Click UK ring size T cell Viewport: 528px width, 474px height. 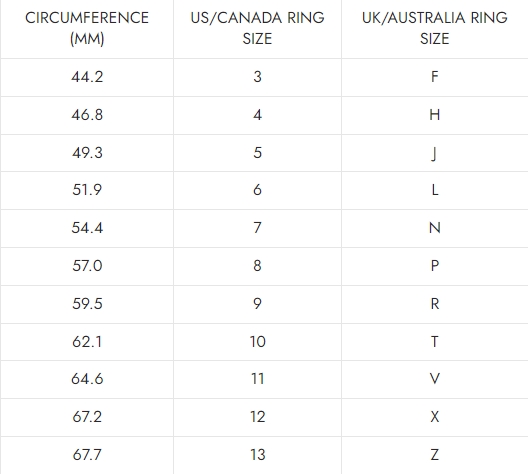(x=435, y=342)
